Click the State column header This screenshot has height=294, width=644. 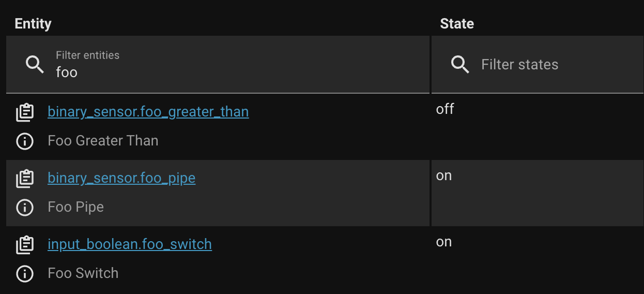[457, 23]
